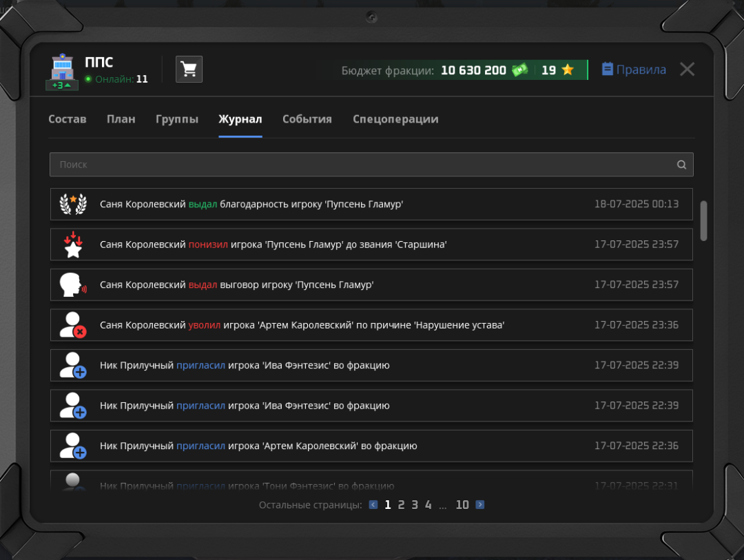This screenshot has height=560, width=744.
Task: Open the Правила link
Action: [x=641, y=70]
